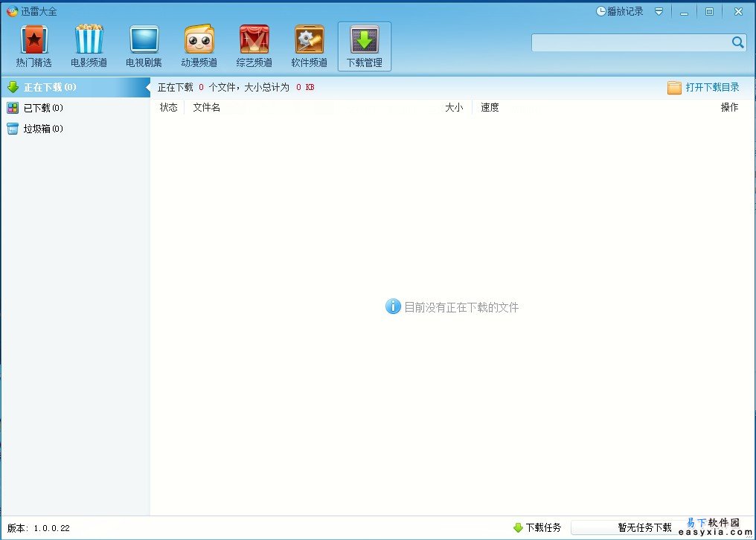Open the 电视剧集 TV icon
The height and width of the screenshot is (540, 756).
[x=144, y=39]
